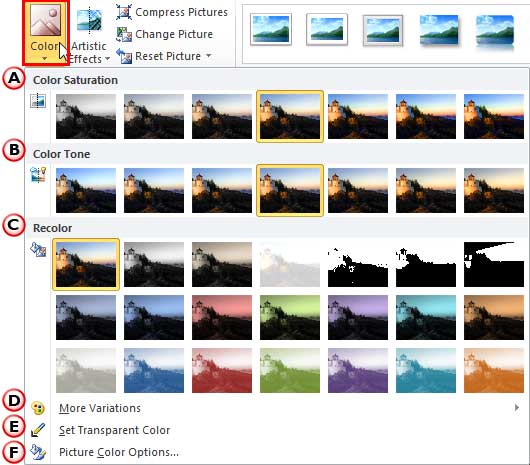Apply the dark blue recolor variation
The width and height of the screenshot is (530, 465).
point(154,317)
